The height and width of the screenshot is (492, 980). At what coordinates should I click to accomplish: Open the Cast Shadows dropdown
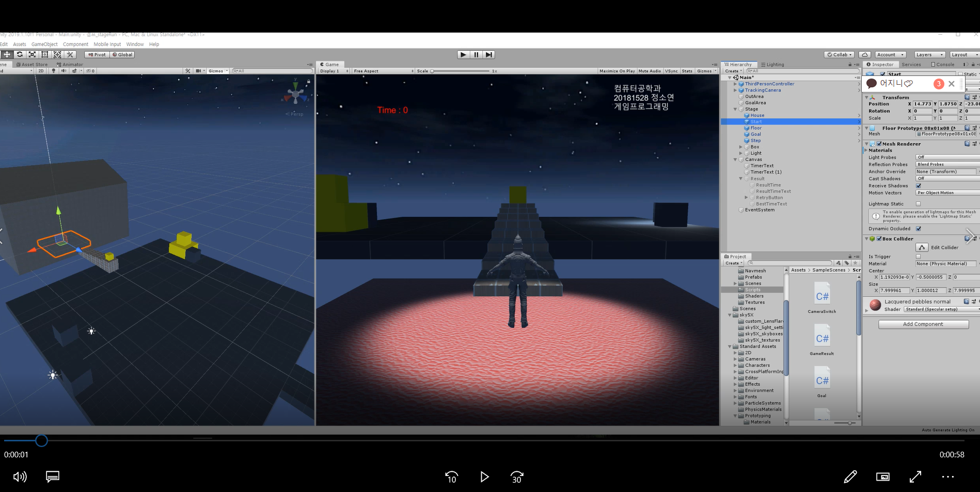[946, 178]
